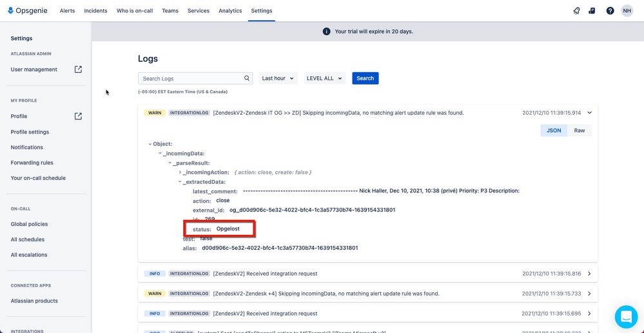The image size is (644, 333).
Task: Open Profile settings
Action: (30, 132)
